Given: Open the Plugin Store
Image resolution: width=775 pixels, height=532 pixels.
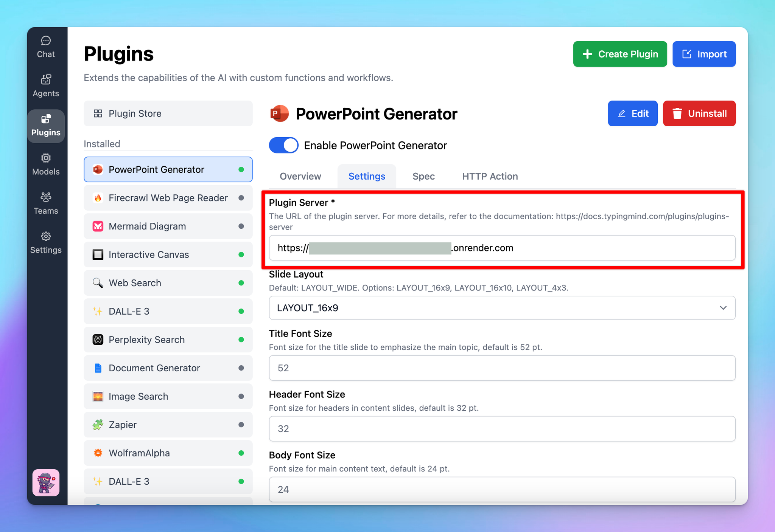Looking at the screenshot, I should coord(168,113).
